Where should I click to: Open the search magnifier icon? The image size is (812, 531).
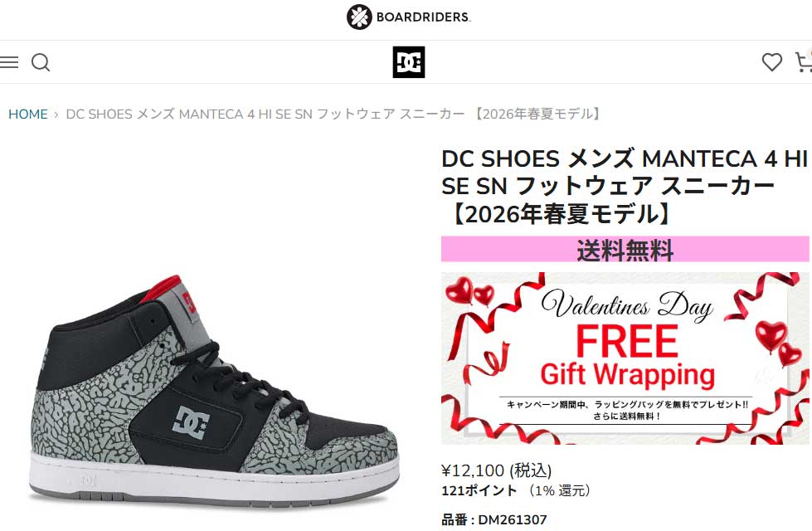point(41,63)
